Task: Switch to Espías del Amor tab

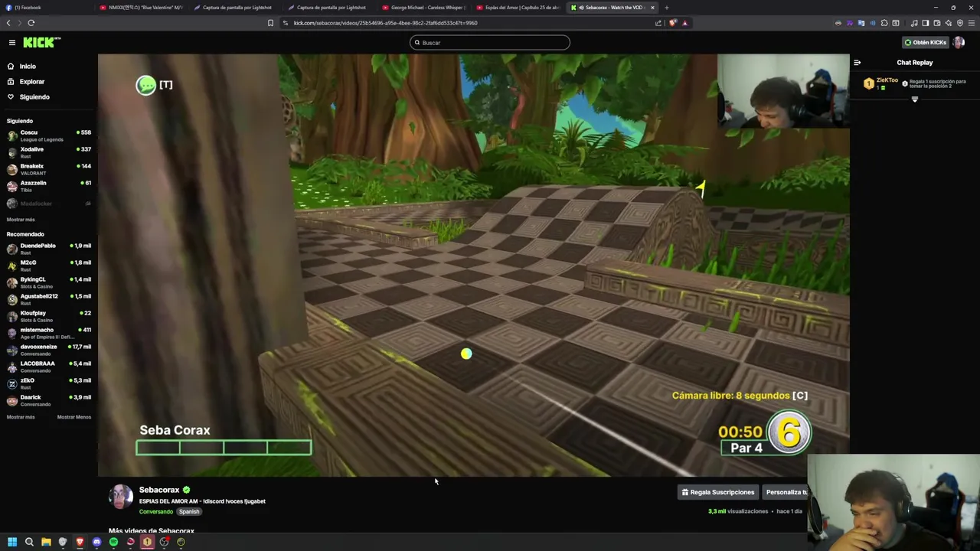Action: [518, 8]
